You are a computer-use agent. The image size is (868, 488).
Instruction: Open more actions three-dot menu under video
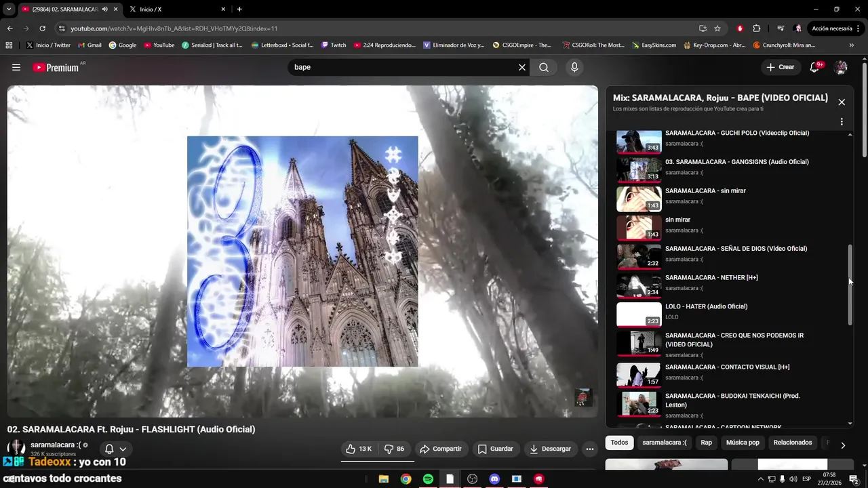pos(590,449)
